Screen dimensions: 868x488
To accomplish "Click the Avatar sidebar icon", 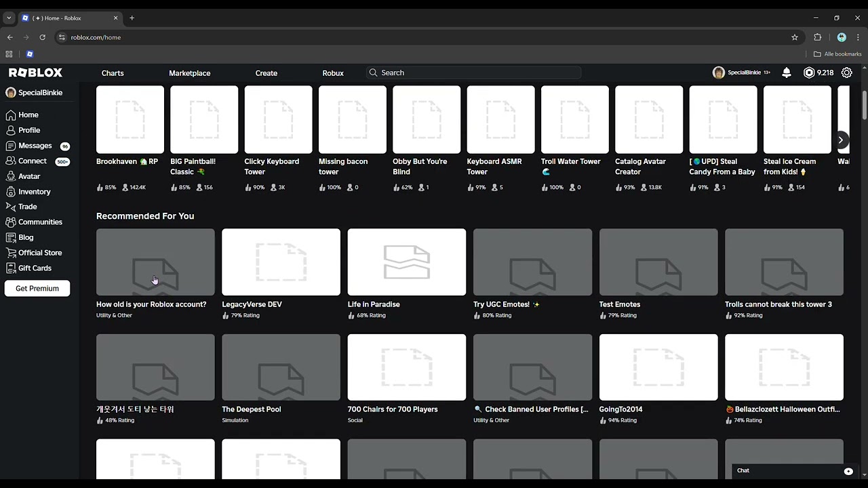I will click(11, 176).
